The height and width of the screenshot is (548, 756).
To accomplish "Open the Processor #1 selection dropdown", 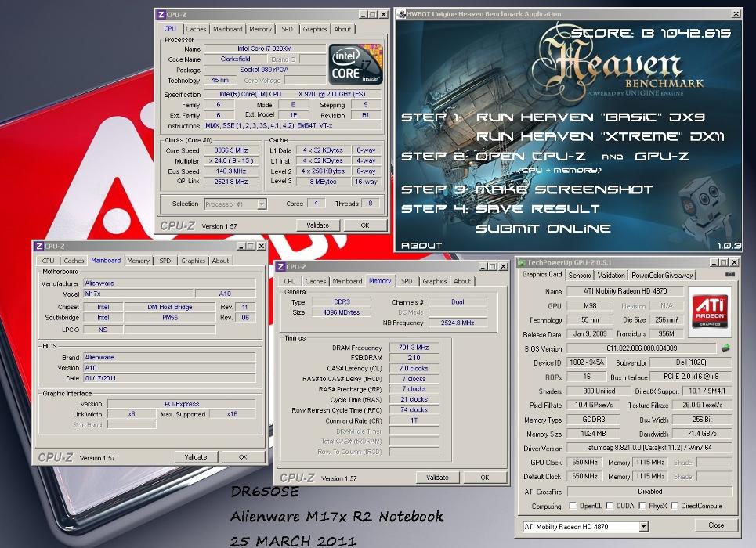I will (x=262, y=204).
